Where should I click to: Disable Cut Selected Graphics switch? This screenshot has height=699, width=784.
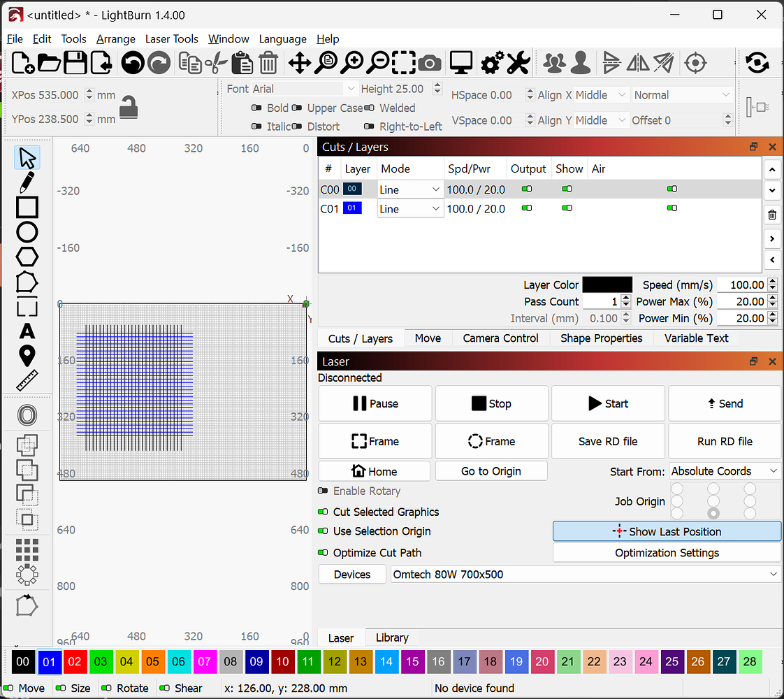tap(323, 512)
